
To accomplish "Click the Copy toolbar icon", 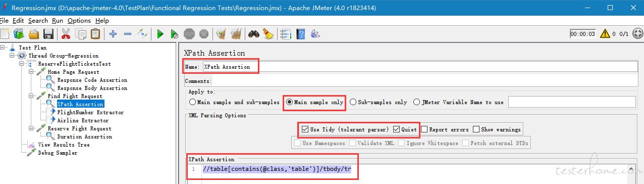I will [x=81, y=34].
